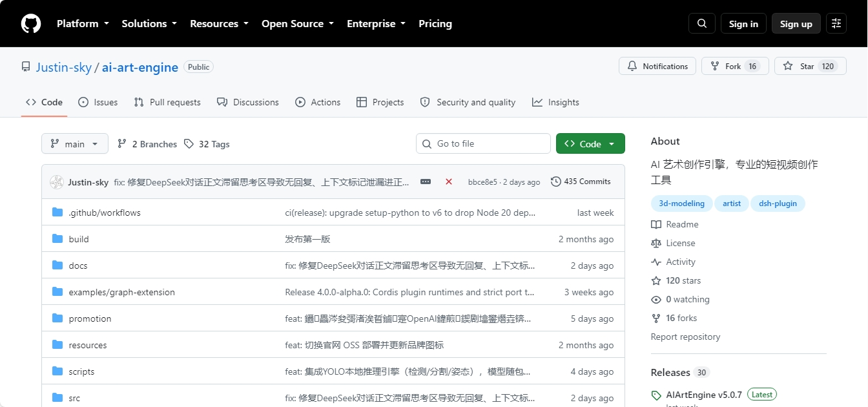Open the Open Source dropdown menu
This screenshot has height=407, width=868.
[298, 24]
